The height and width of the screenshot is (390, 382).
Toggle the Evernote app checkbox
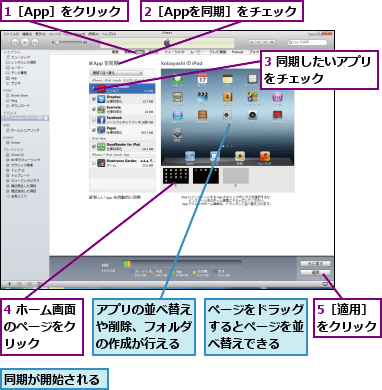pos(94,109)
